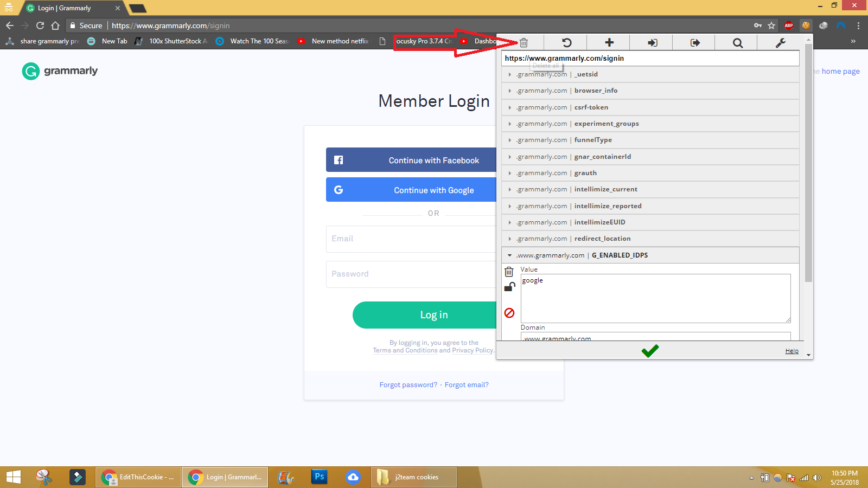Open the Chrome three-dot menu
The image size is (868, 488).
pyautogui.click(x=858, y=25)
